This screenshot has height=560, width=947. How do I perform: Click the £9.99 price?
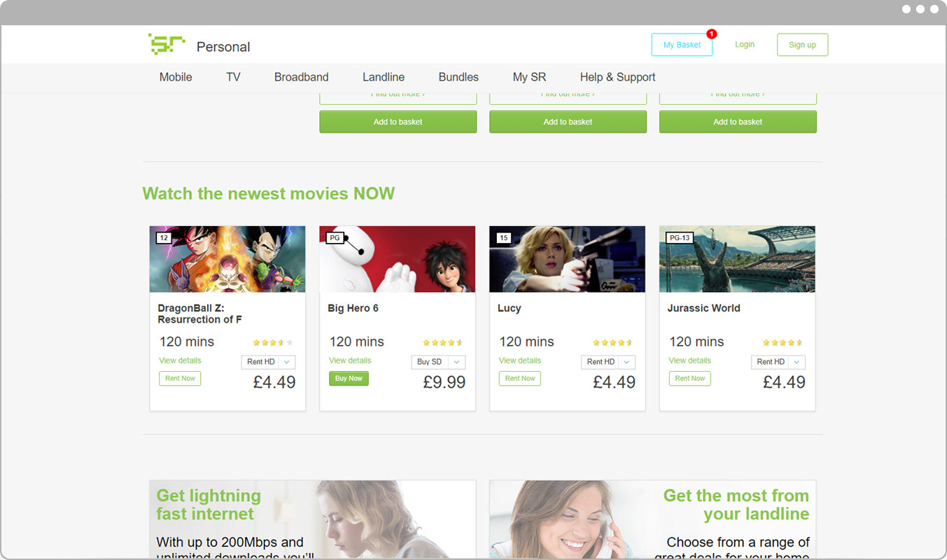pyautogui.click(x=444, y=382)
